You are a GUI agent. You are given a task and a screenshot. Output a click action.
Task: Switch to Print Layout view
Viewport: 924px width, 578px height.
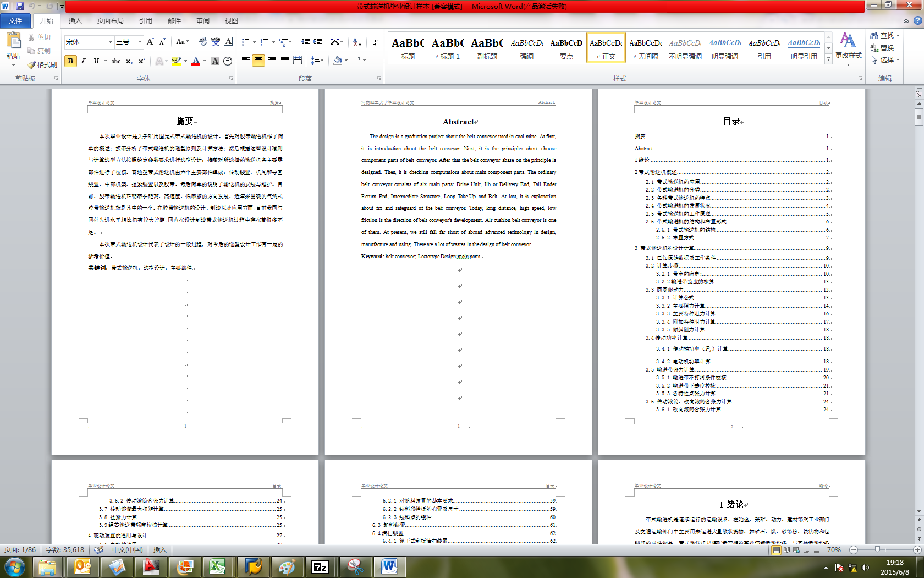[776, 550]
